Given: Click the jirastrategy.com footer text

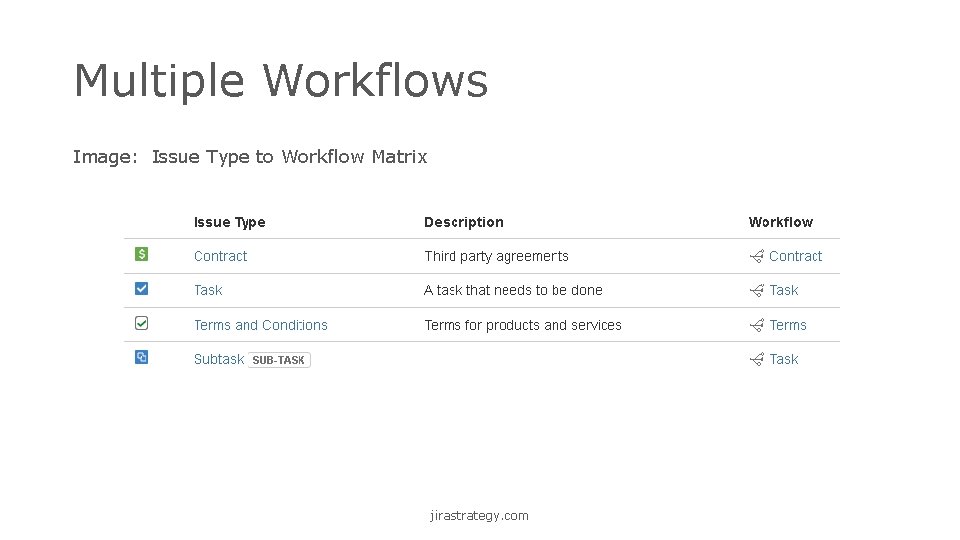Looking at the screenshot, I should coord(479,516).
